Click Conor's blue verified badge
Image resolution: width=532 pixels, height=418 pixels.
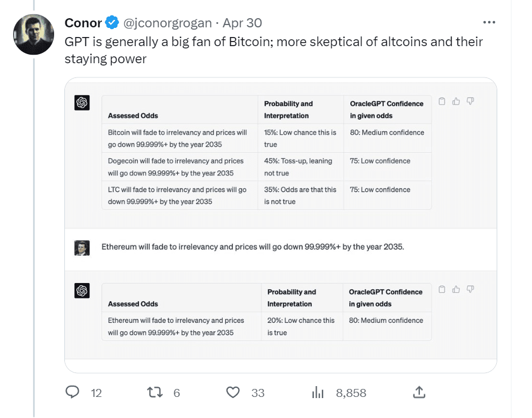pyautogui.click(x=112, y=23)
